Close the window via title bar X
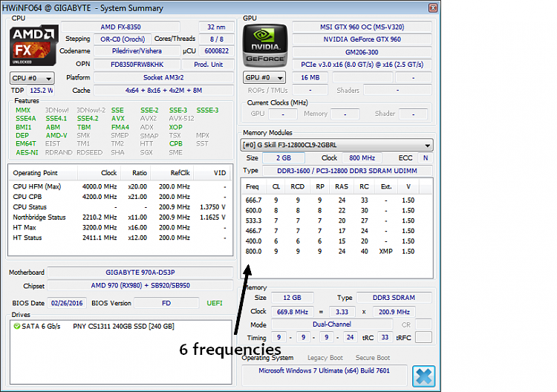The image size is (557, 392). tap(433, 8)
